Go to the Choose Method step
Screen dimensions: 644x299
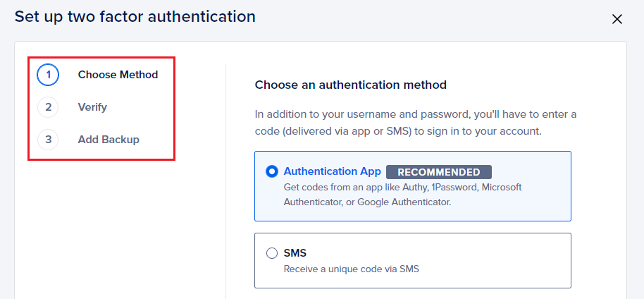pos(118,75)
